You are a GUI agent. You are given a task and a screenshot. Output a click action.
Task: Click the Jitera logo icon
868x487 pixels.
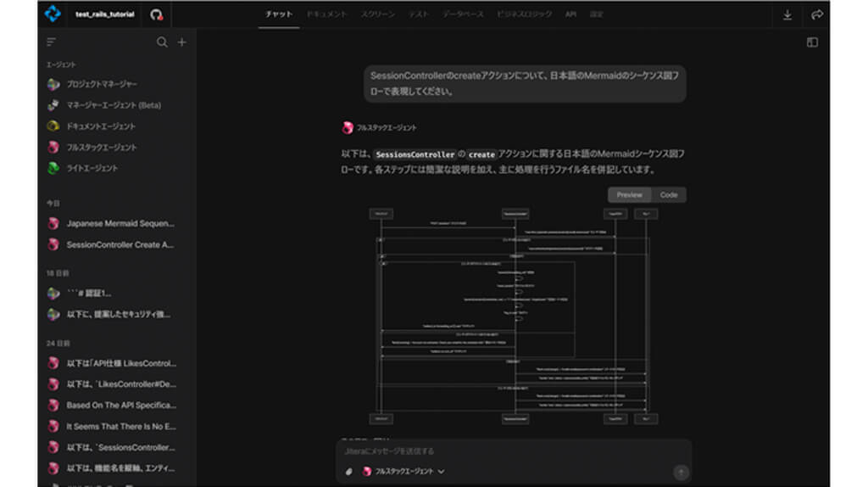pyautogui.click(x=53, y=14)
